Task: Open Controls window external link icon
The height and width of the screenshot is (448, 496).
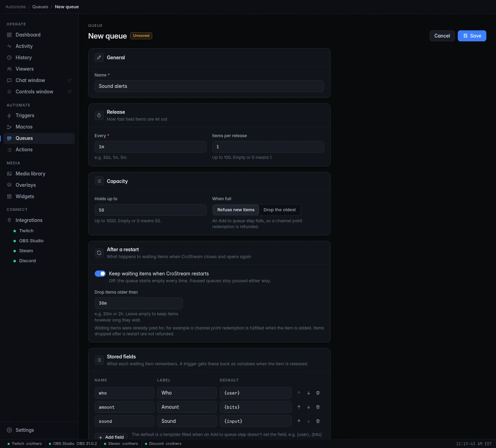Action: pos(70,92)
